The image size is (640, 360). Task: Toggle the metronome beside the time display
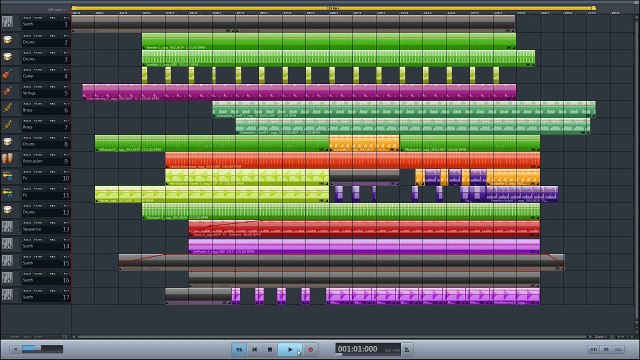point(407,349)
